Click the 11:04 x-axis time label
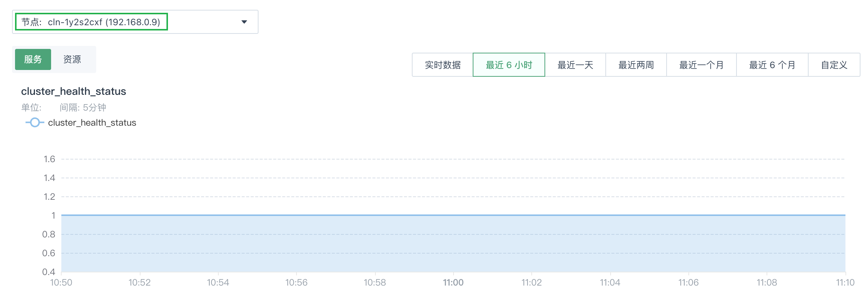 [x=610, y=283]
